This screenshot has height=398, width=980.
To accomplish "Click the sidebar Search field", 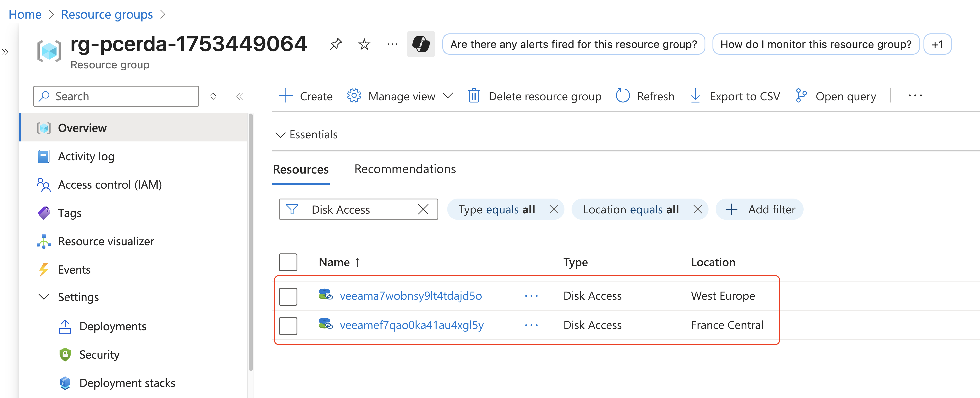I will 116,96.
